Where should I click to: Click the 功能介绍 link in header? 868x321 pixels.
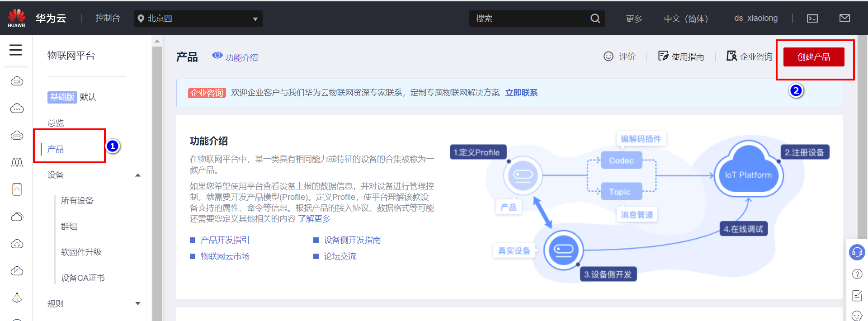[x=242, y=57]
